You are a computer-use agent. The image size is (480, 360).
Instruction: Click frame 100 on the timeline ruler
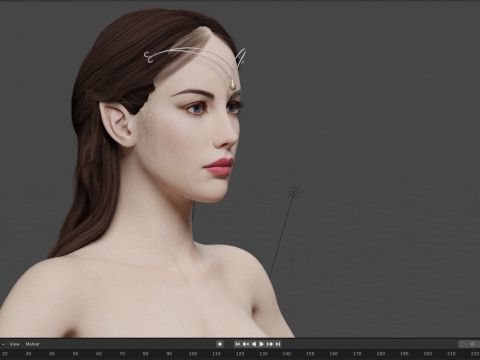[x=193, y=354]
